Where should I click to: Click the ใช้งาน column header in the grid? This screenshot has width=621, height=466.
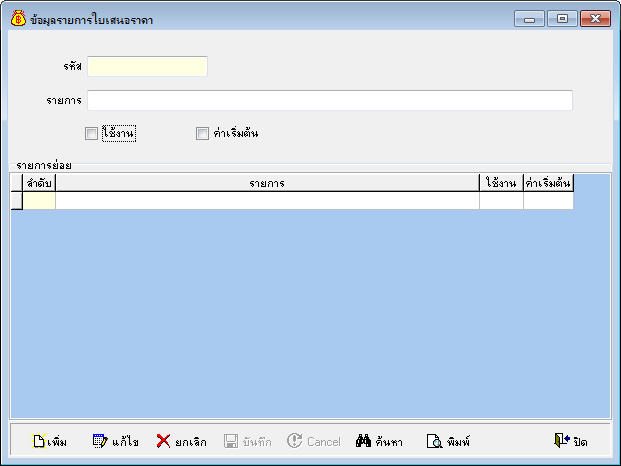pyautogui.click(x=501, y=183)
